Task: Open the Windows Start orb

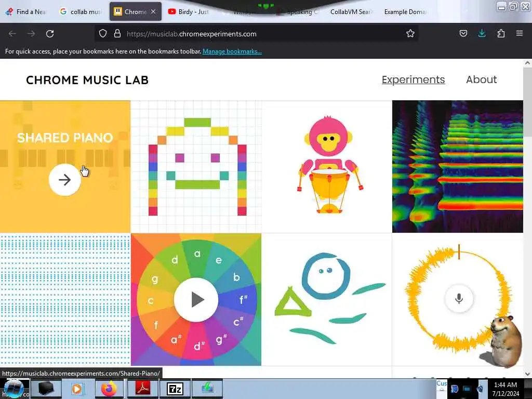Action: (14, 389)
